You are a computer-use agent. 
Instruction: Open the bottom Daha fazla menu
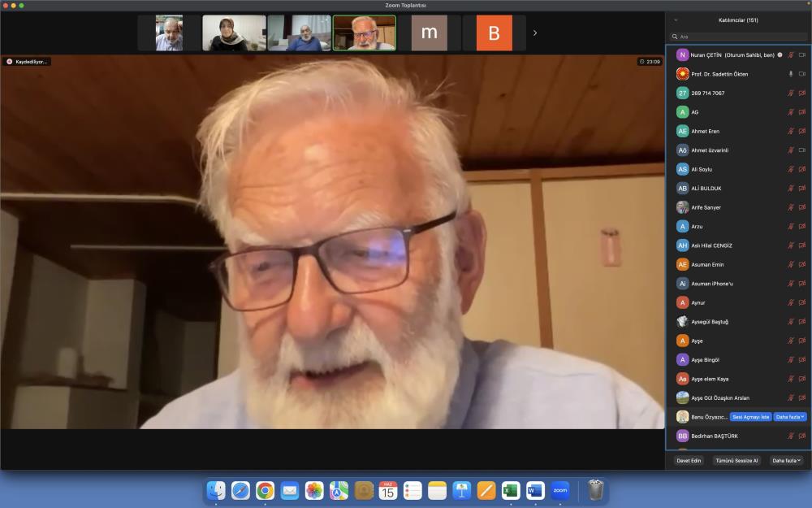click(x=786, y=460)
